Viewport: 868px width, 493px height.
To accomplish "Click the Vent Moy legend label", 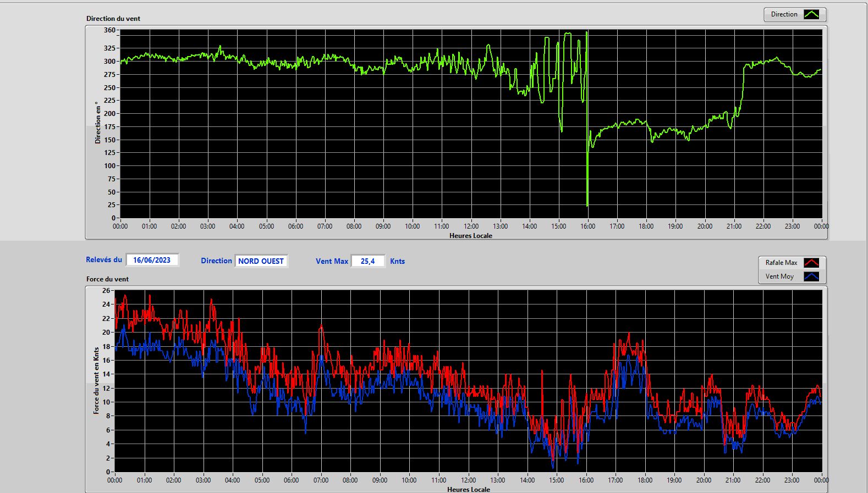I will [x=779, y=276].
